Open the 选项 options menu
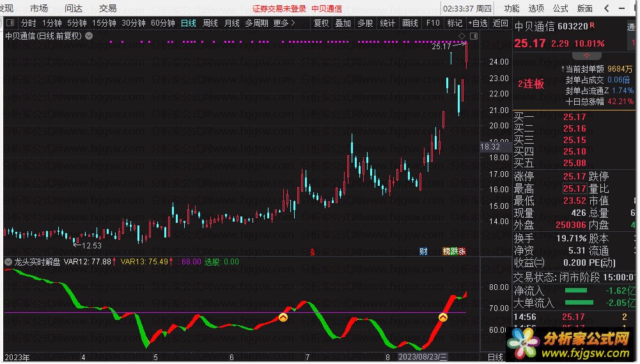640x364 pixels. pos(536,8)
